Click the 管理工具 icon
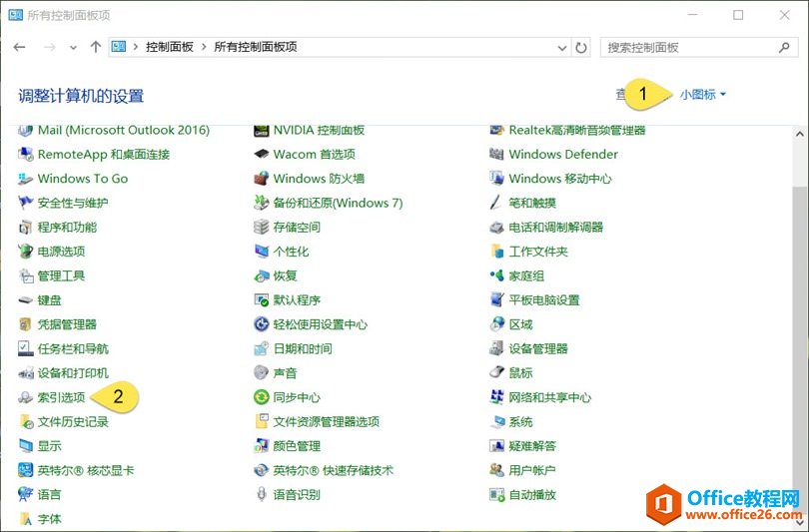The width and height of the screenshot is (809, 532). click(25, 275)
